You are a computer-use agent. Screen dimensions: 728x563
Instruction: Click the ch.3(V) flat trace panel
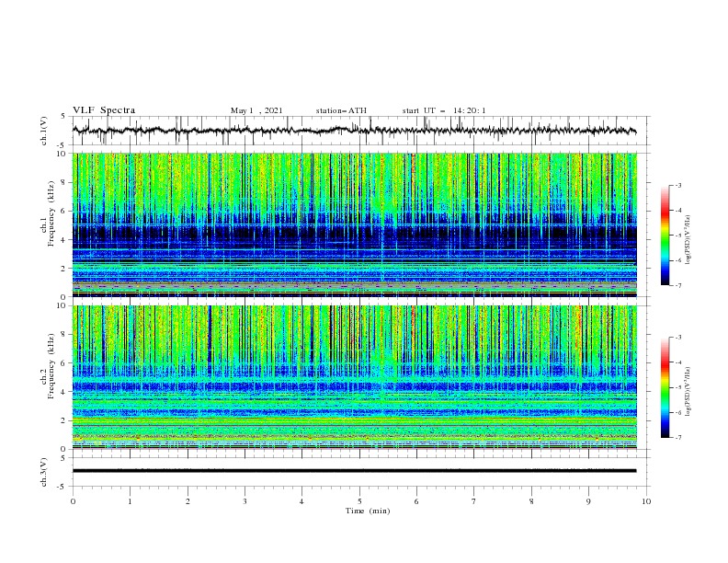tap(360, 472)
